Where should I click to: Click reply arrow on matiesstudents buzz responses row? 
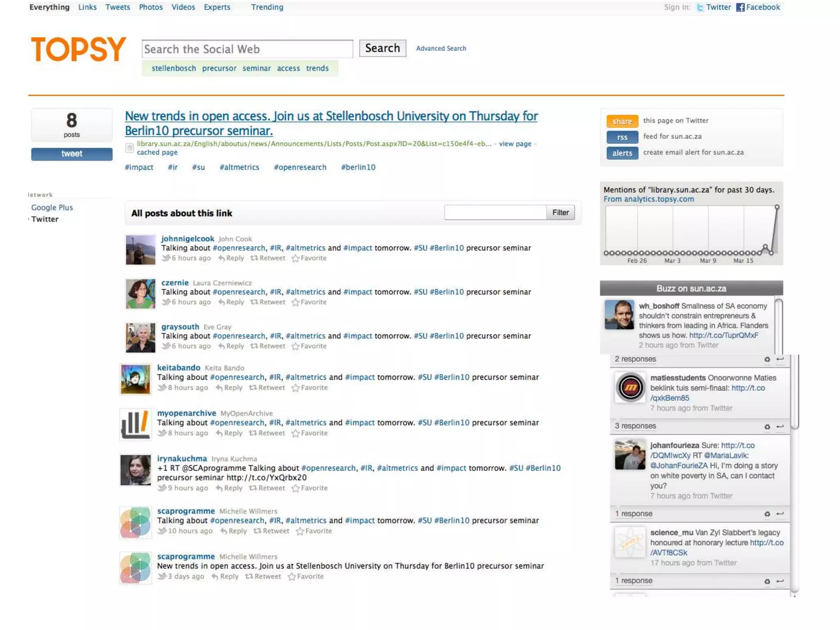tap(780, 427)
